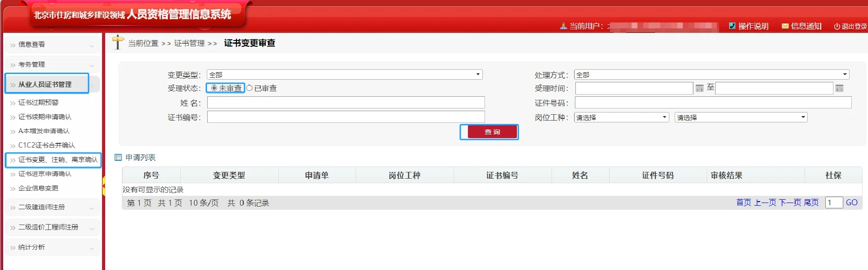
Task: Click the 申请列表 list icon
Action: 118,157
